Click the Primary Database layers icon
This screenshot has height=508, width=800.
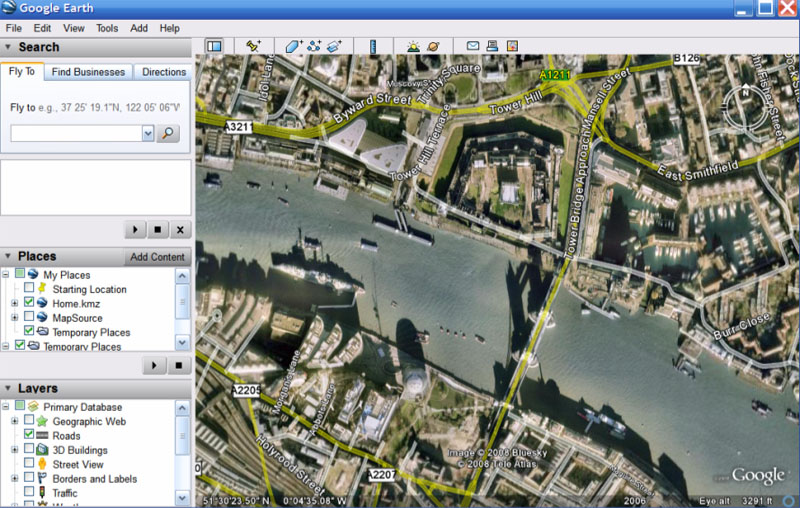[x=33, y=407]
